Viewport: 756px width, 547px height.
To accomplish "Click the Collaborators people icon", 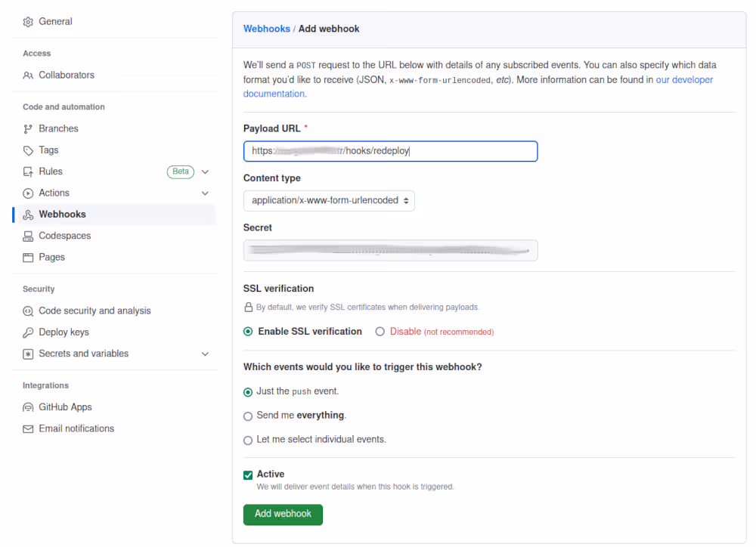I will (28, 76).
